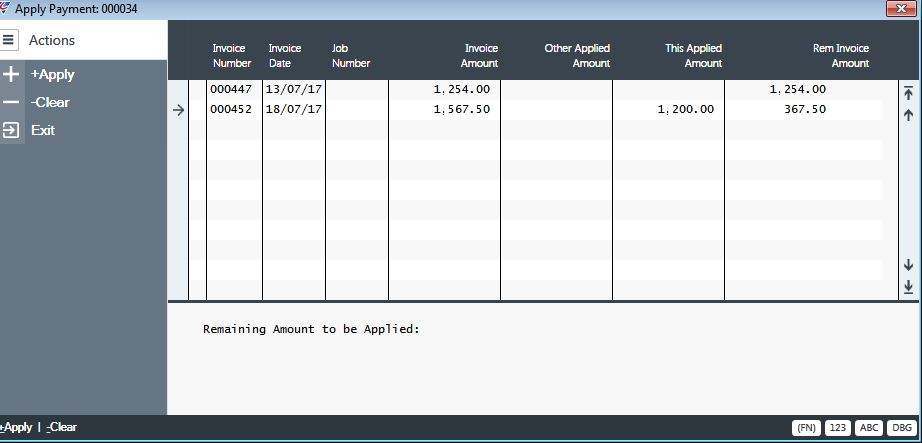Click -Clear in the bottom status bar
The height and width of the screenshot is (443, 922).
click(61, 427)
